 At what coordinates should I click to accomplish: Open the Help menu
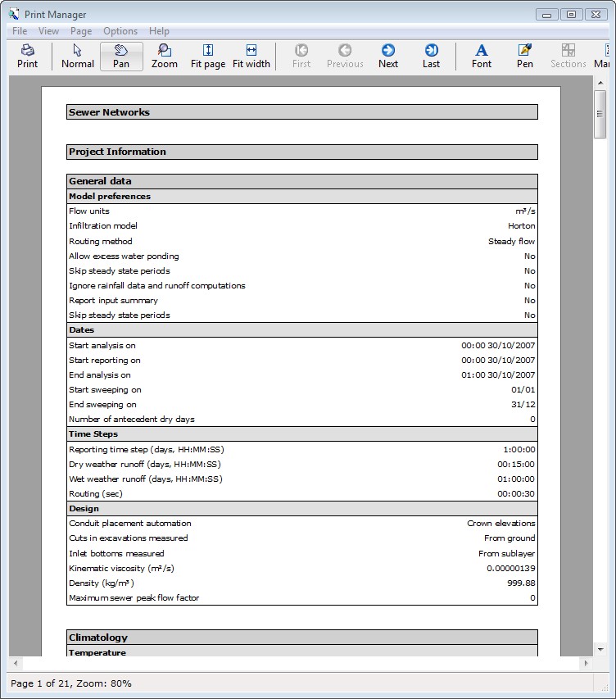tap(159, 31)
